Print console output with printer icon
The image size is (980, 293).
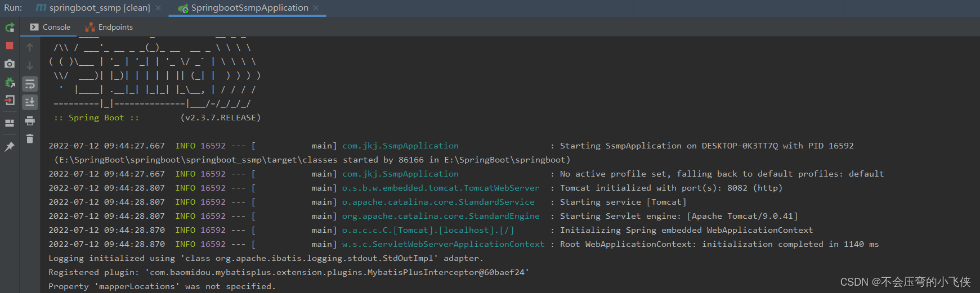click(x=30, y=120)
